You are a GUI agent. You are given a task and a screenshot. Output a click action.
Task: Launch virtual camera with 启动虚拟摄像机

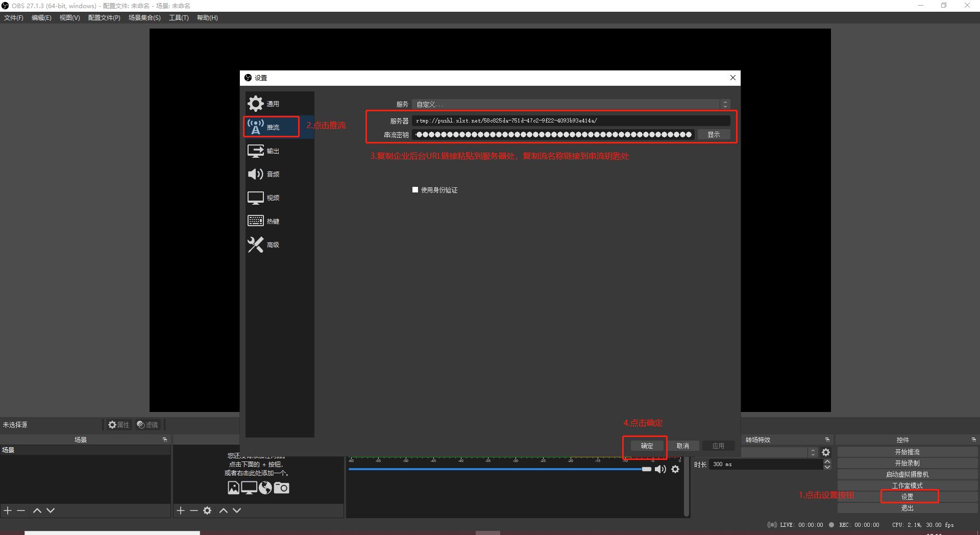[907, 475]
